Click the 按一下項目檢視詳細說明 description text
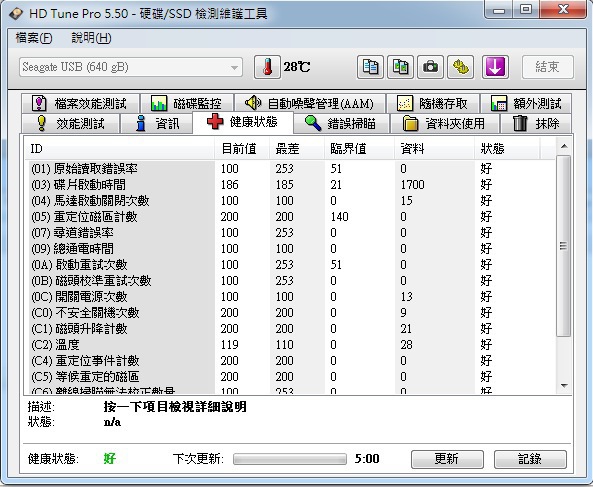The height and width of the screenshot is (487, 593). coord(175,407)
